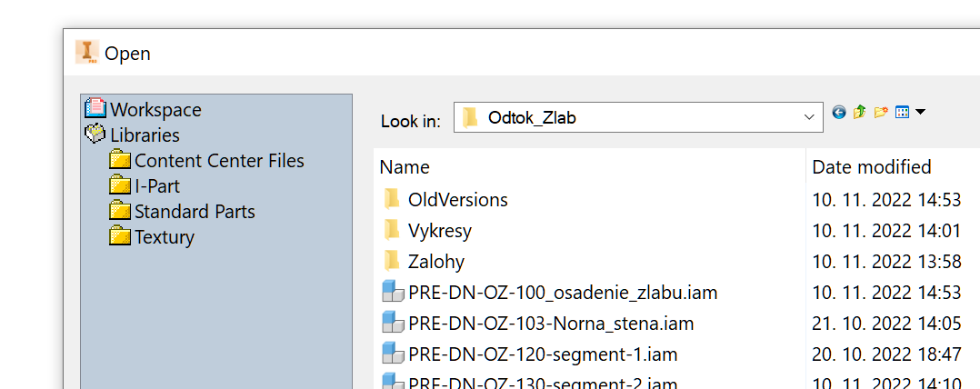This screenshot has height=389, width=980.
Task: Sort files by Date modified column
Action: pos(872,166)
